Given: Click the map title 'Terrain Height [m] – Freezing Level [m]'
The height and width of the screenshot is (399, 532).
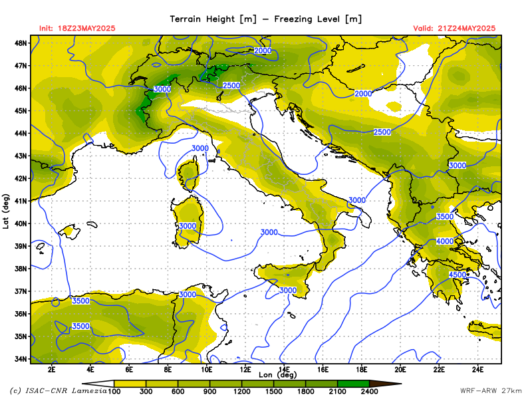Looking at the screenshot, I should pos(265,19).
